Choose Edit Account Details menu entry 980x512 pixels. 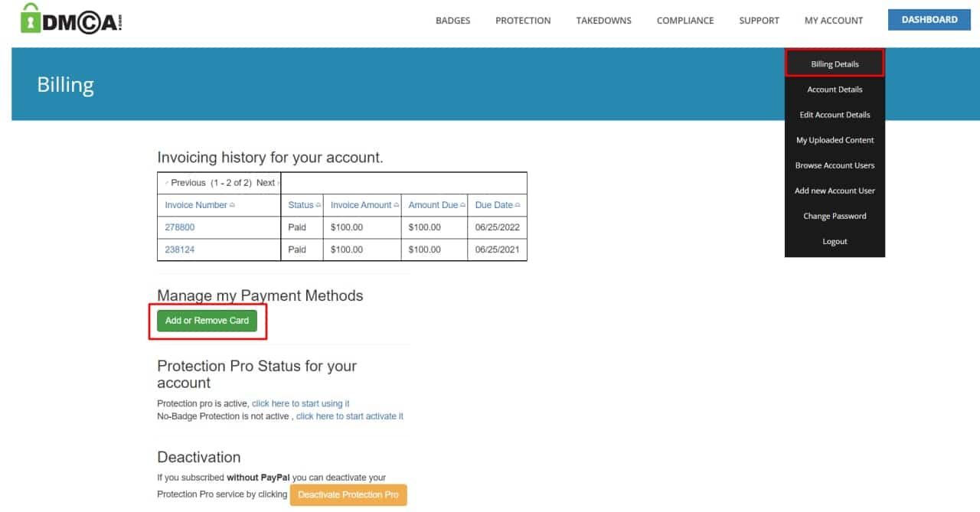click(835, 115)
